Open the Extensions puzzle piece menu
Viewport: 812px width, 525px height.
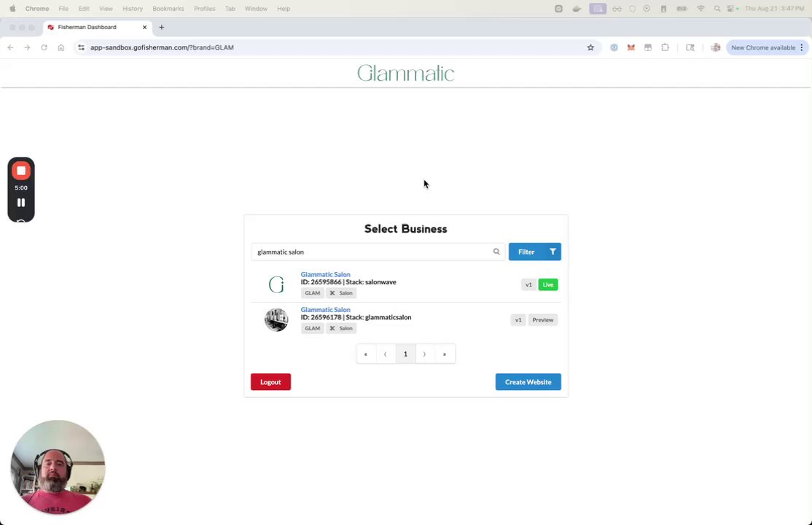tap(665, 47)
